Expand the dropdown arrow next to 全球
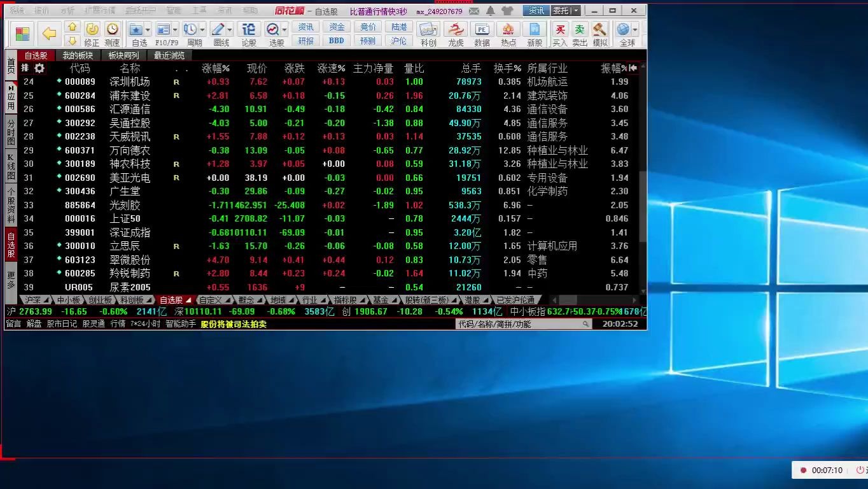868x489 pixels. click(x=636, y=30)
